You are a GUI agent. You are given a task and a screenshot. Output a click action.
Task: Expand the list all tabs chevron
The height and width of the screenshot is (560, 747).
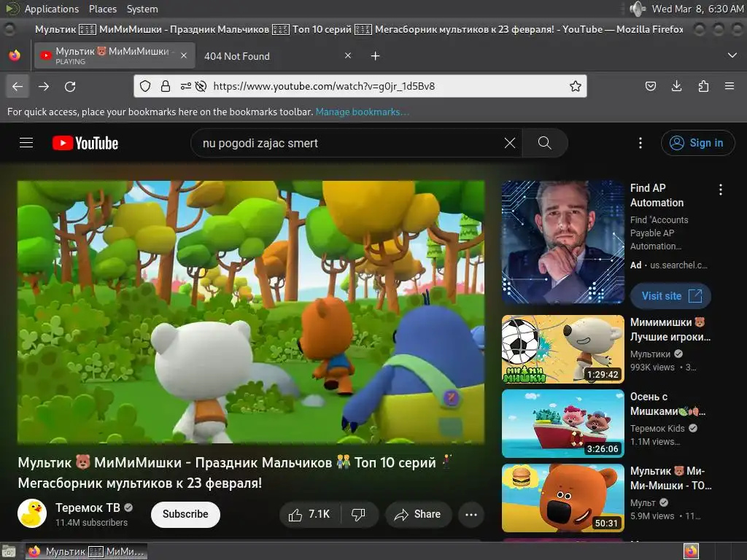732,55
